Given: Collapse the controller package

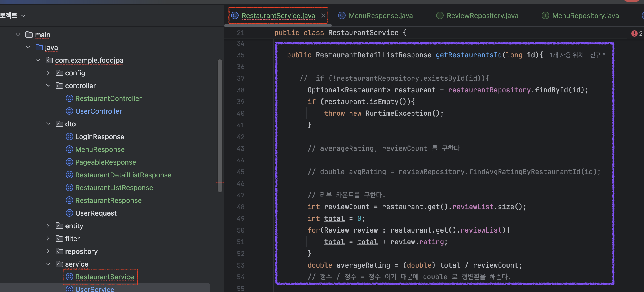Looking at the screenshot, I should pos(48,86).
